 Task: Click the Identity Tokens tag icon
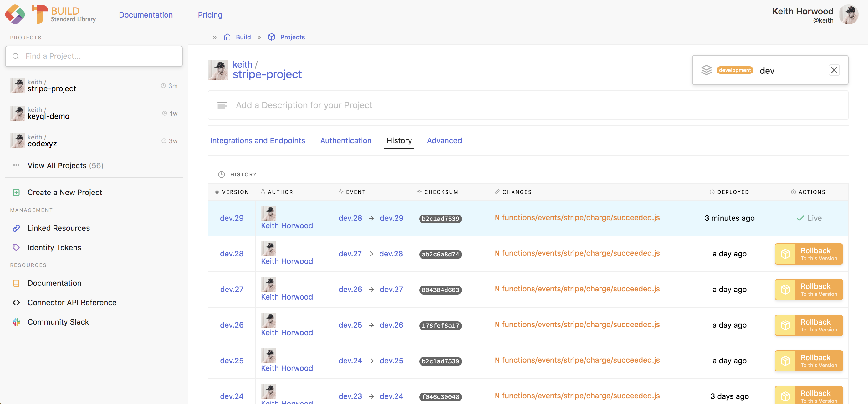16,247
